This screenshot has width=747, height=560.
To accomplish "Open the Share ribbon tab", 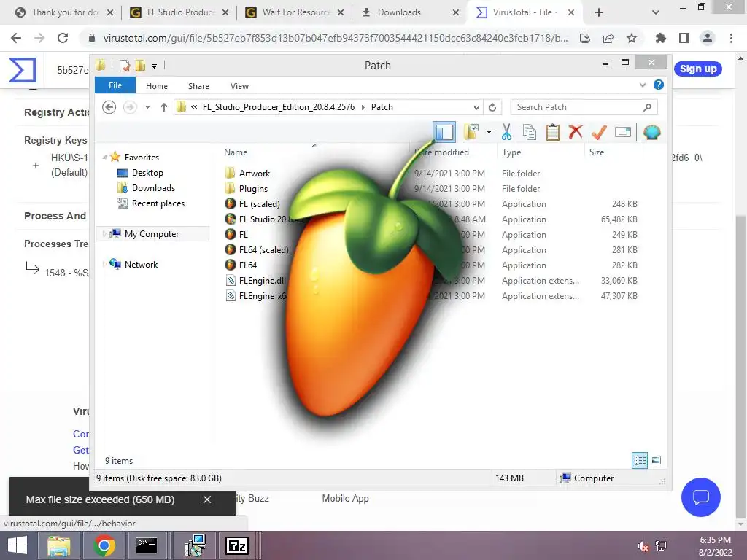I will [198, 86].
